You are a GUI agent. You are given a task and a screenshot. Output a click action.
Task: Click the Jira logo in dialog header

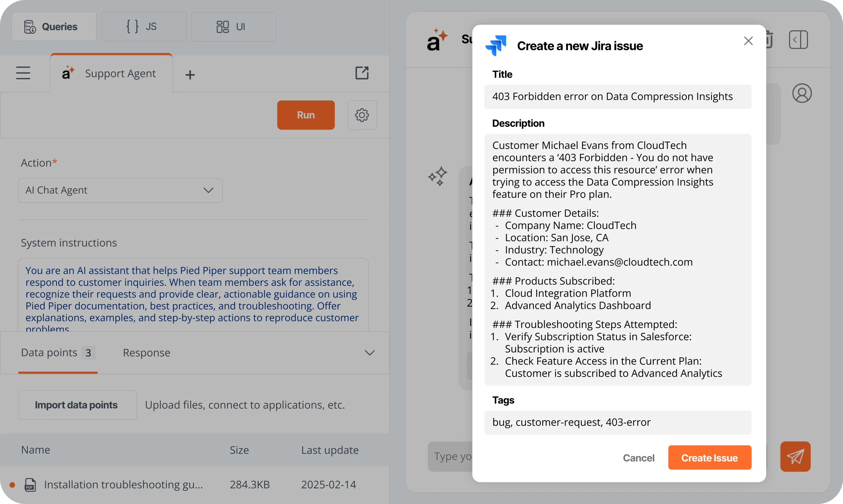tap(496, 46)
